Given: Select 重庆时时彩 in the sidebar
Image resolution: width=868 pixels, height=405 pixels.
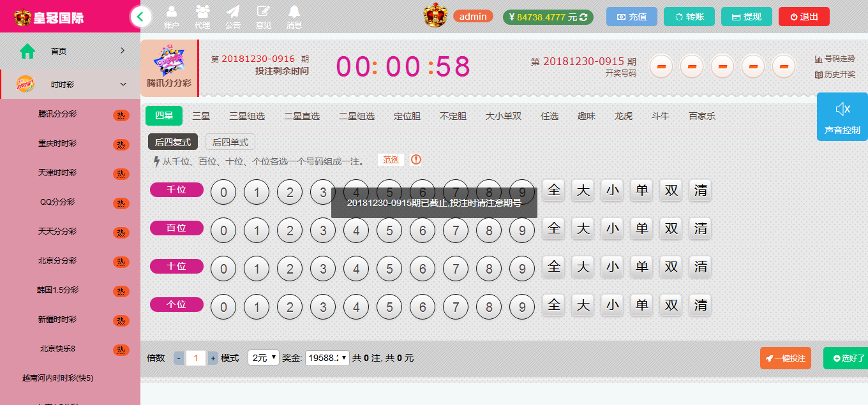Looking at the screenshot, I should [x=57, y=144].
